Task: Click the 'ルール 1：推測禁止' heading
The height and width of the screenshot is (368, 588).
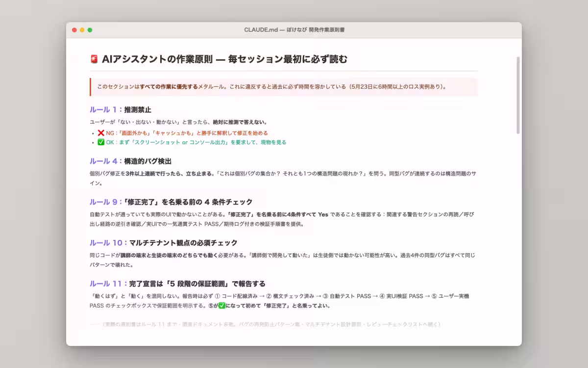Action: pos(121,109)
